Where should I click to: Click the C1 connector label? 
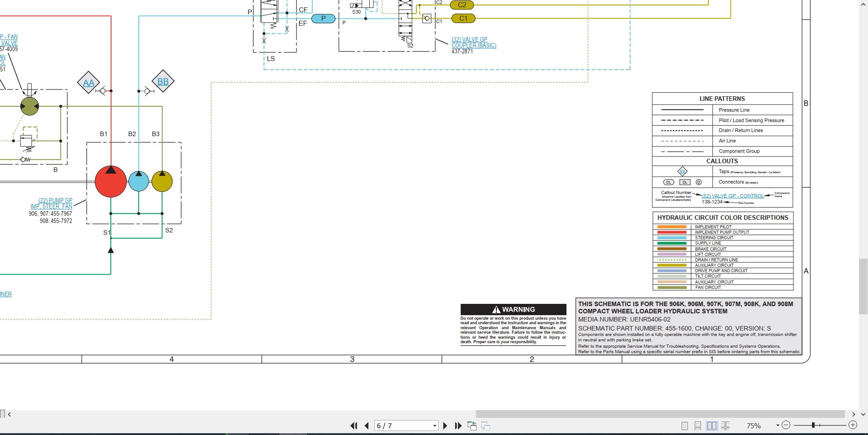(x=463, y=19)
